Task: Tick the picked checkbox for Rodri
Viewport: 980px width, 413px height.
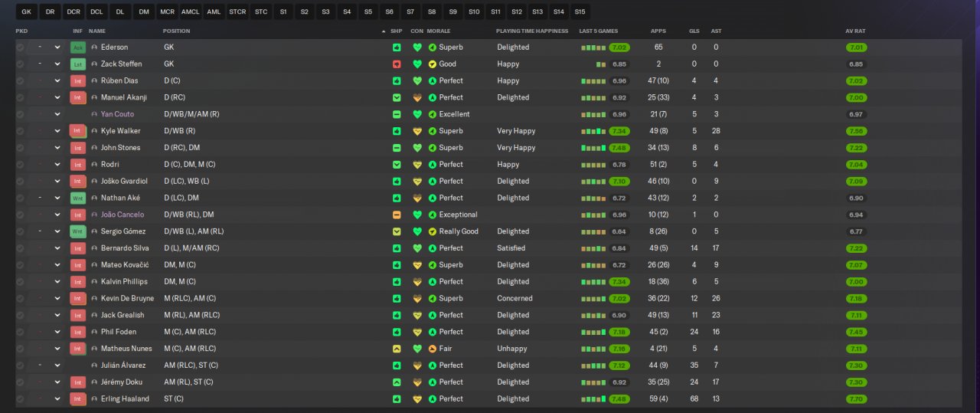Action: click(x=20, y=165)
